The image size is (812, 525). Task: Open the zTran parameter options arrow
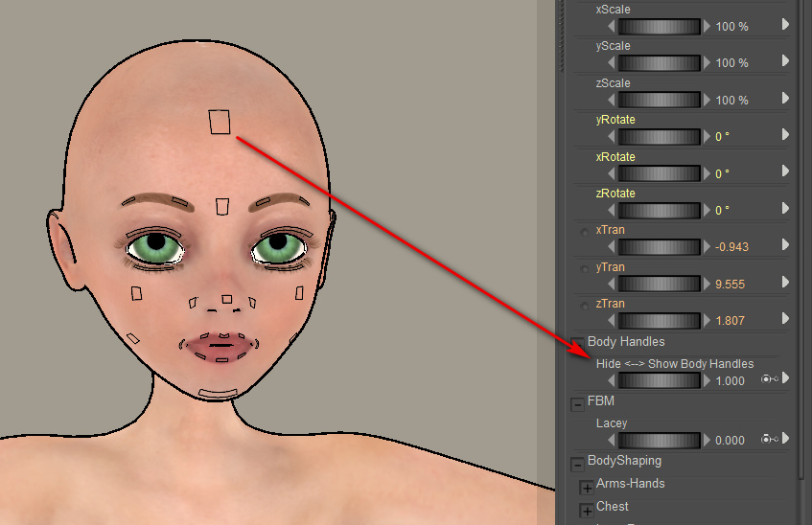(x=786, y=319)
